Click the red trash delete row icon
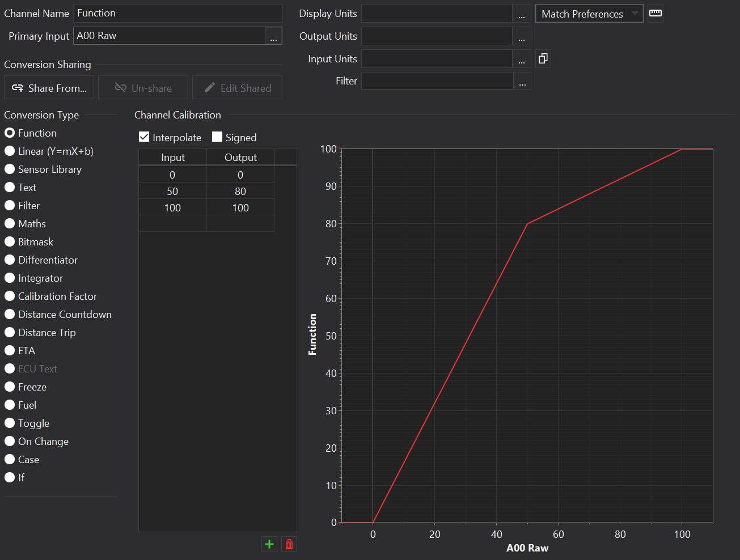The image size is (740, 560). coord(289,544)
